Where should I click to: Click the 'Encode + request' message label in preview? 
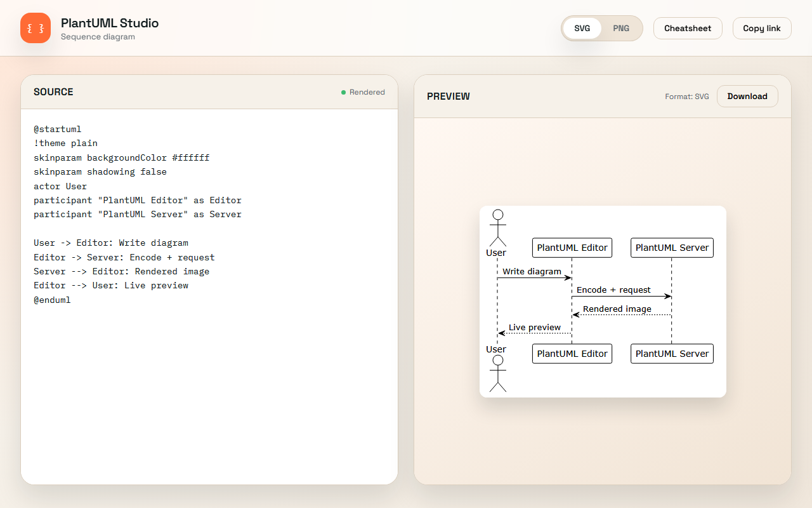[613, 290]
